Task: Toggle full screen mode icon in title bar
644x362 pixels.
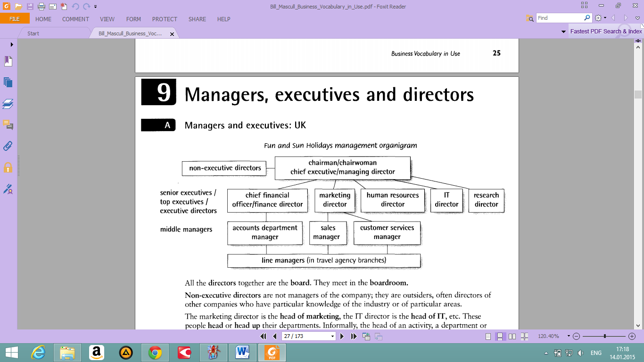Action: (x=584, y=6)
